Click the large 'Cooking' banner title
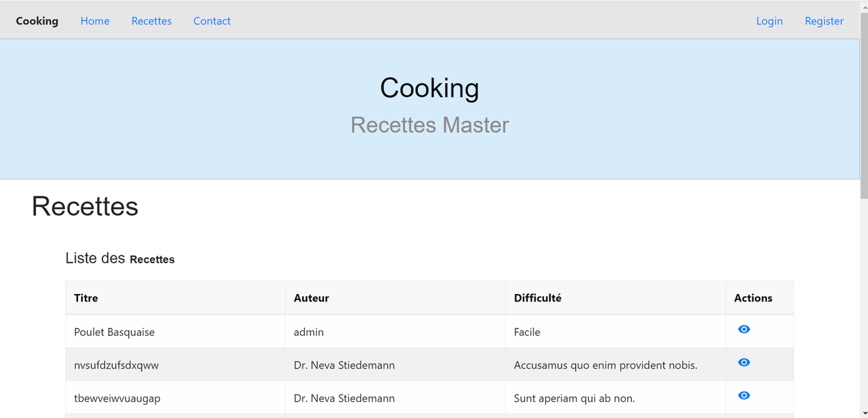 click(430, 88)
